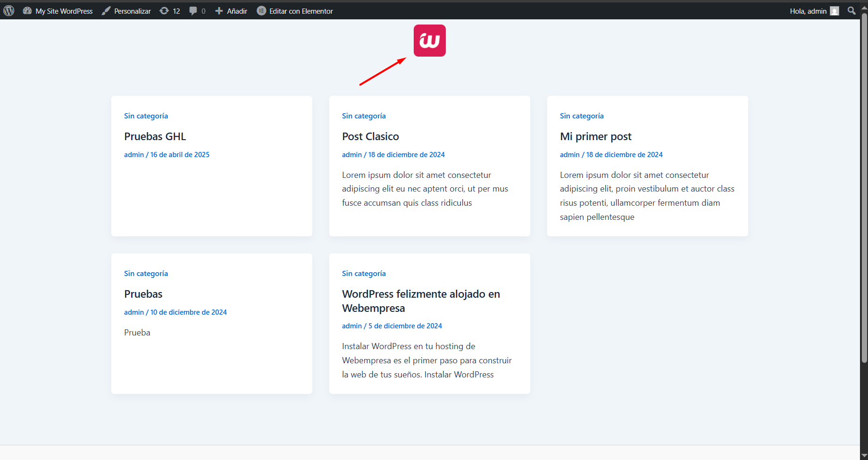Click the date 16 de abril de 2025
This screenshot has height=460, width=868.
coord(180,155)
